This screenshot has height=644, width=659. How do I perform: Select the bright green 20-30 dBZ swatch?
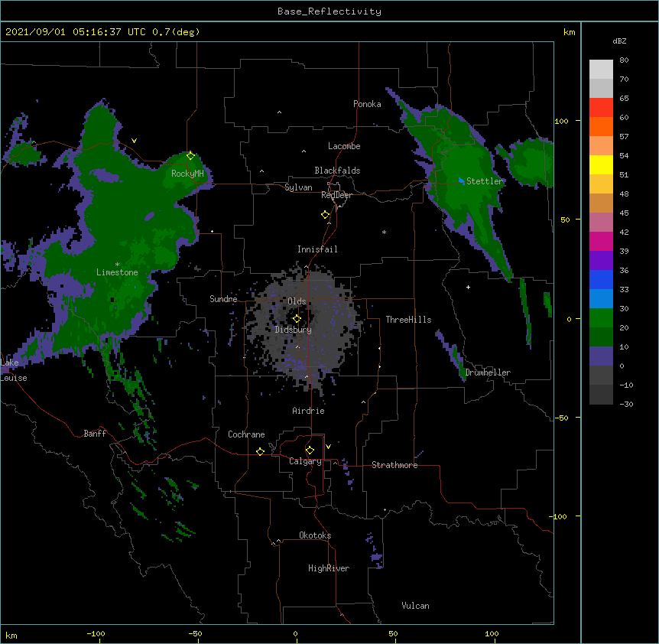601,318
